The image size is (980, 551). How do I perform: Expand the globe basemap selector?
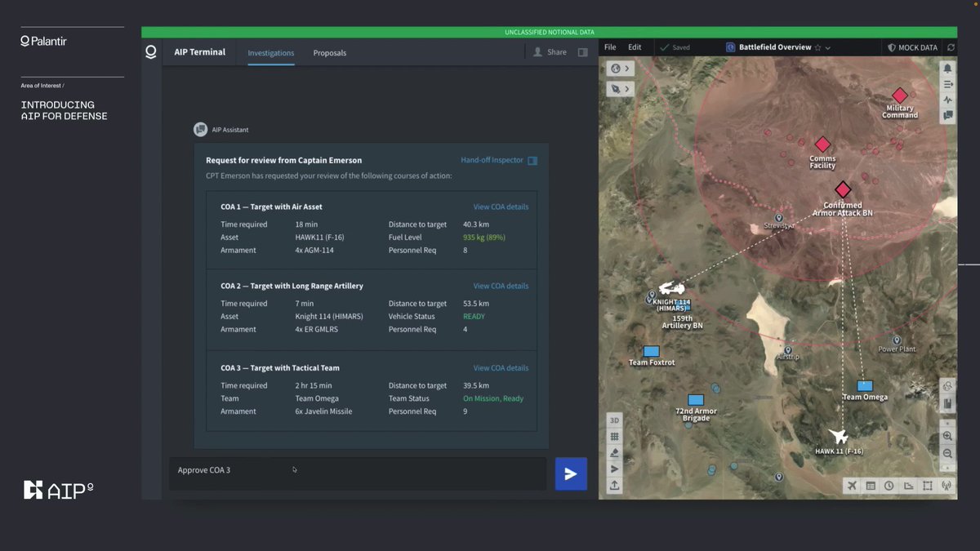coord(620,69)
